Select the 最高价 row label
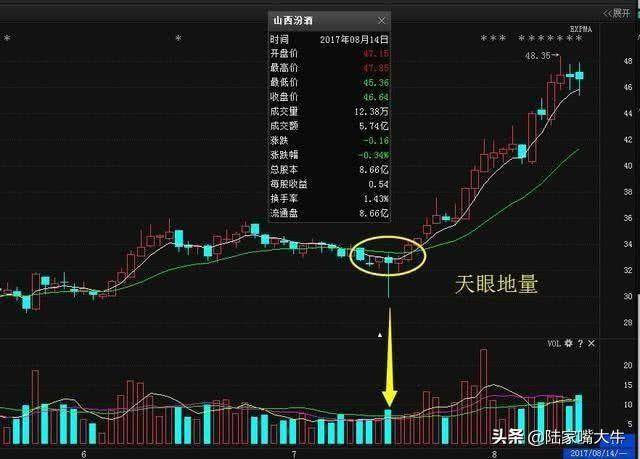This screenshot has width=640, height=459. 284,68
